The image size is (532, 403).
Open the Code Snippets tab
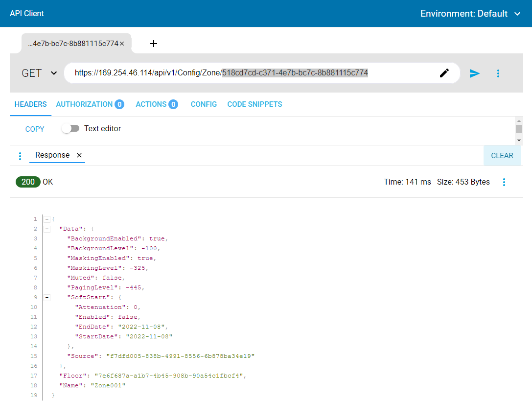(x=254, y=104)
